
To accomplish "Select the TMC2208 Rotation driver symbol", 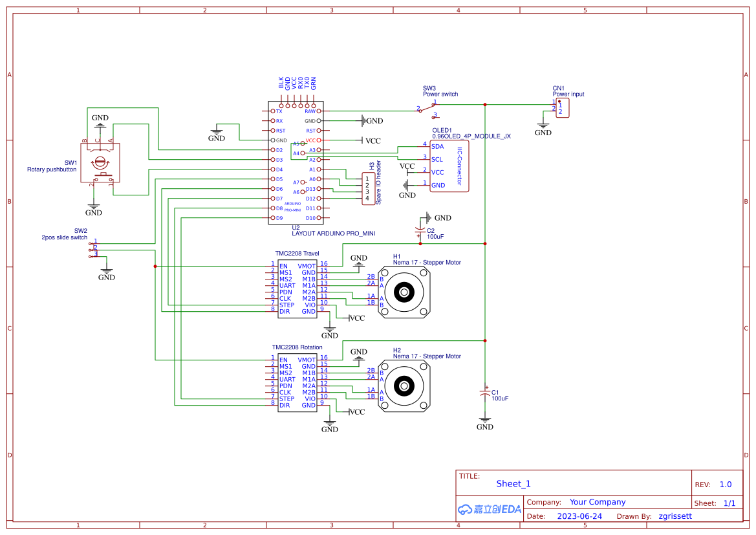I will tap(296, 383).
